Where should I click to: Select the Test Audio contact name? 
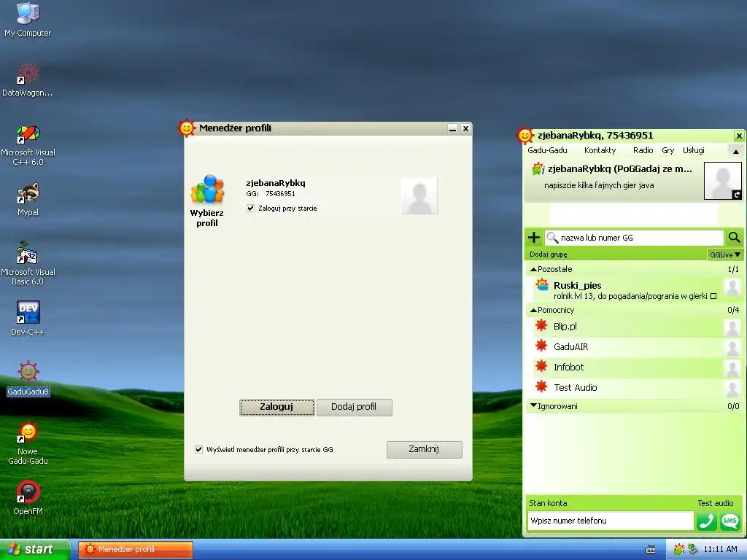(x=575, y=388)
